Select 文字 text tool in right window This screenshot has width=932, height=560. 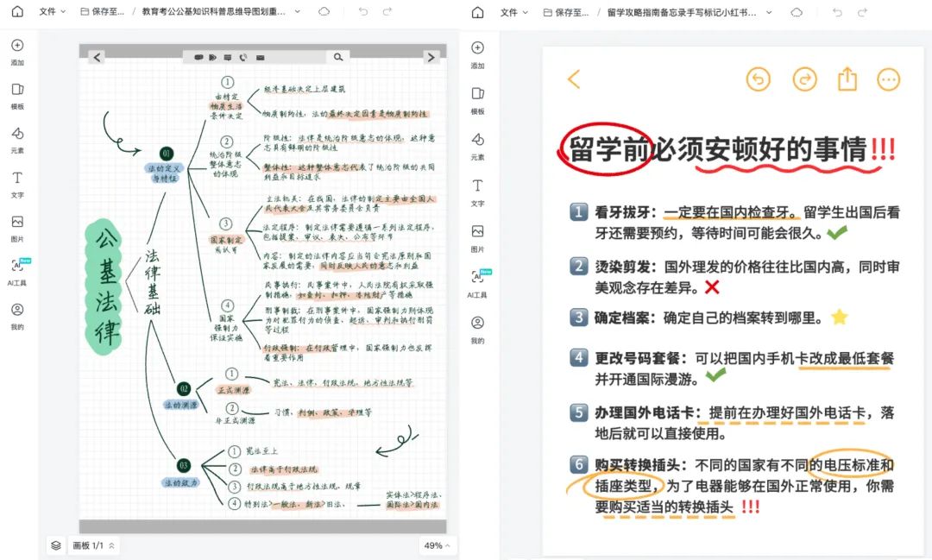[477, 192]
